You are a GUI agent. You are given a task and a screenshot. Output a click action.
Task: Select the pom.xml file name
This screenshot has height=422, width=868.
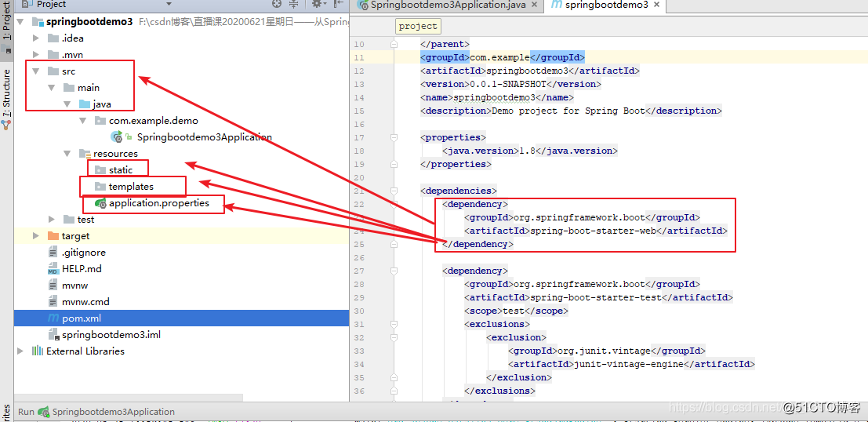[82, 318]
